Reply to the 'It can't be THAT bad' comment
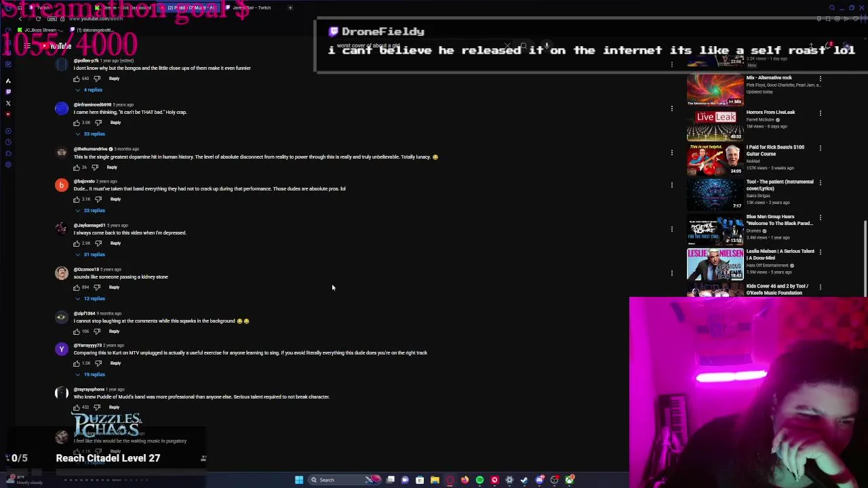The image size is (868, 488). (x=115, y=123)
